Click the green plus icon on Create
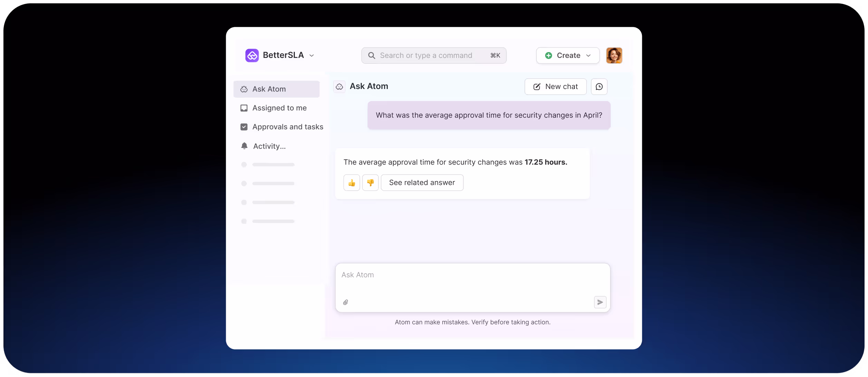Screen dimensions: 868x377 548,56
